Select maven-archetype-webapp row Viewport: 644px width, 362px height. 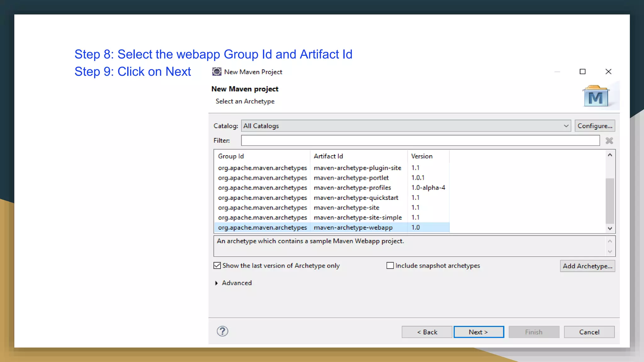353,228
